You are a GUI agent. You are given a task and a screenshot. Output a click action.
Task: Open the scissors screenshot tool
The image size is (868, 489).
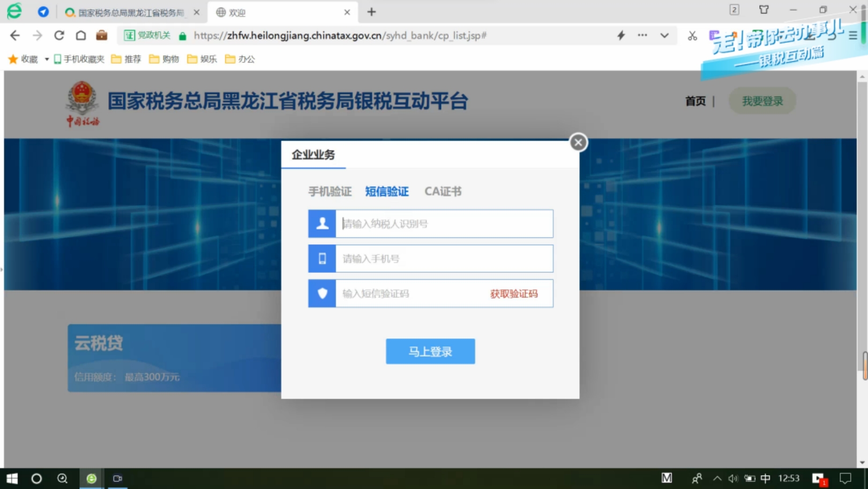(692, 35)
